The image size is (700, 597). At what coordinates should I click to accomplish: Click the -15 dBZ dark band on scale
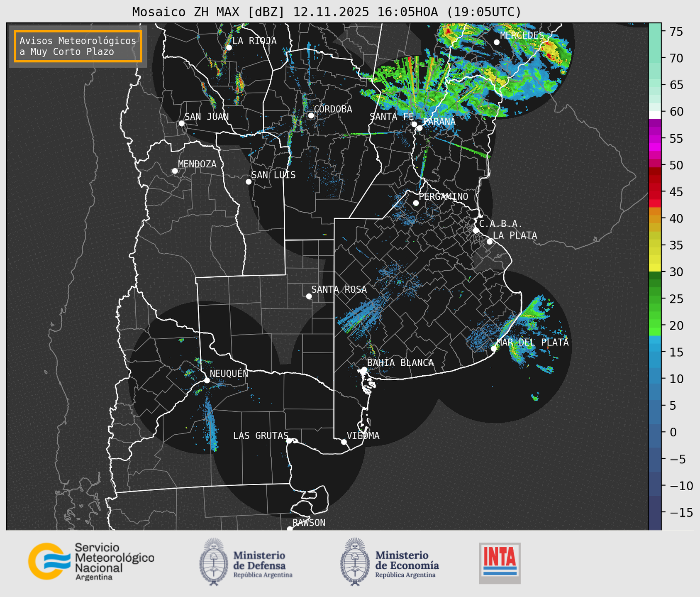[654, 513]
